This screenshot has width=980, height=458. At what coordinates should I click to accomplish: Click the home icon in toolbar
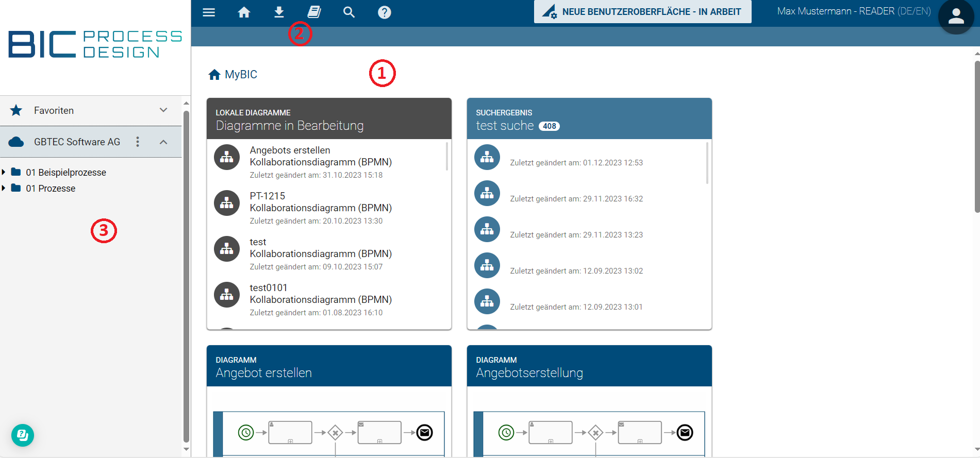pos(244,12)
